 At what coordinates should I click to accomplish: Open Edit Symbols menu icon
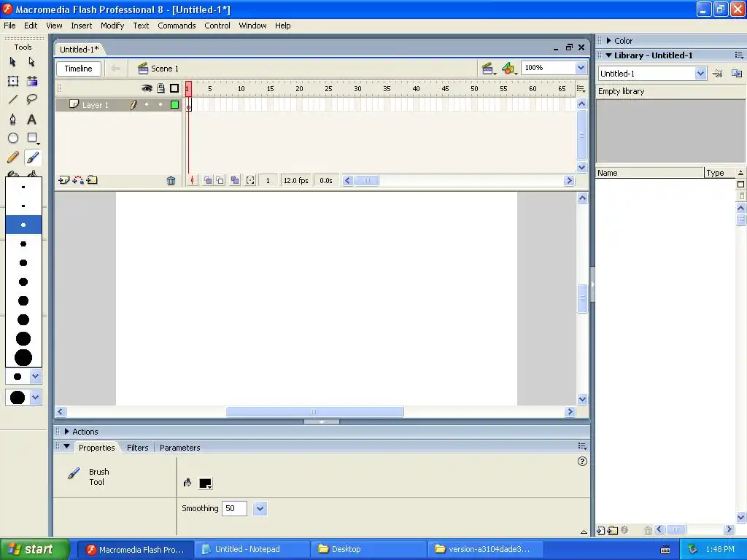click(x=508, y=69)
